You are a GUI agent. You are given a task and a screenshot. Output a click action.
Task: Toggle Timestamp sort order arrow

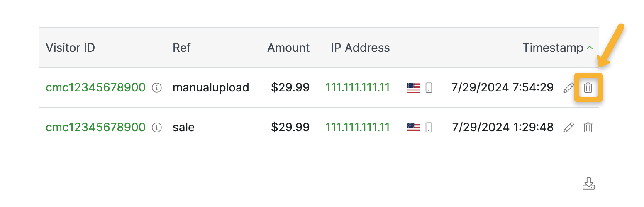click(x=590, y=48)
